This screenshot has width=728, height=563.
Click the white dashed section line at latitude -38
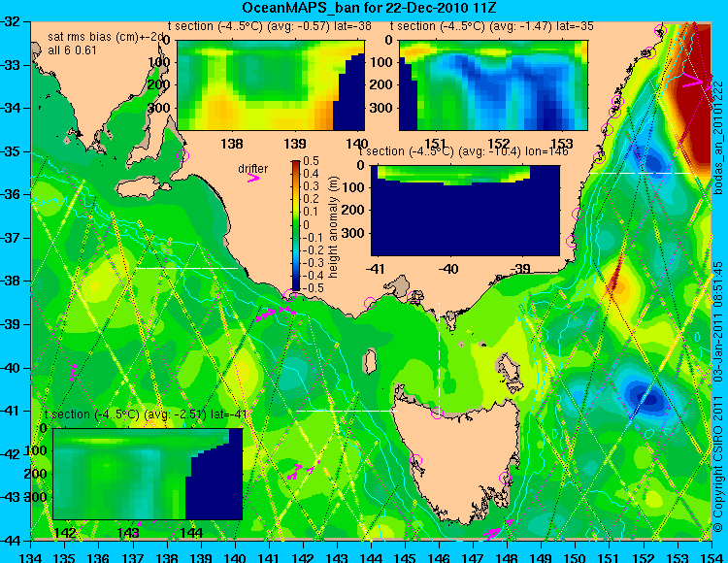186,268
